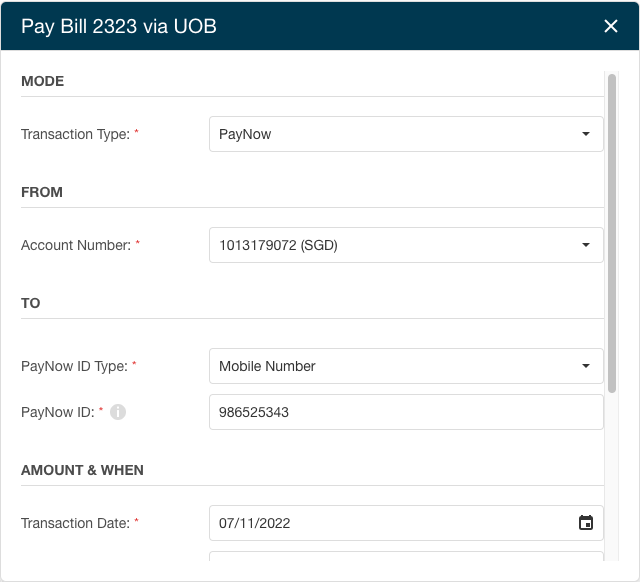Click the "PayNow ID:" label text
This screenshot has height=582, width=640.
58,412
